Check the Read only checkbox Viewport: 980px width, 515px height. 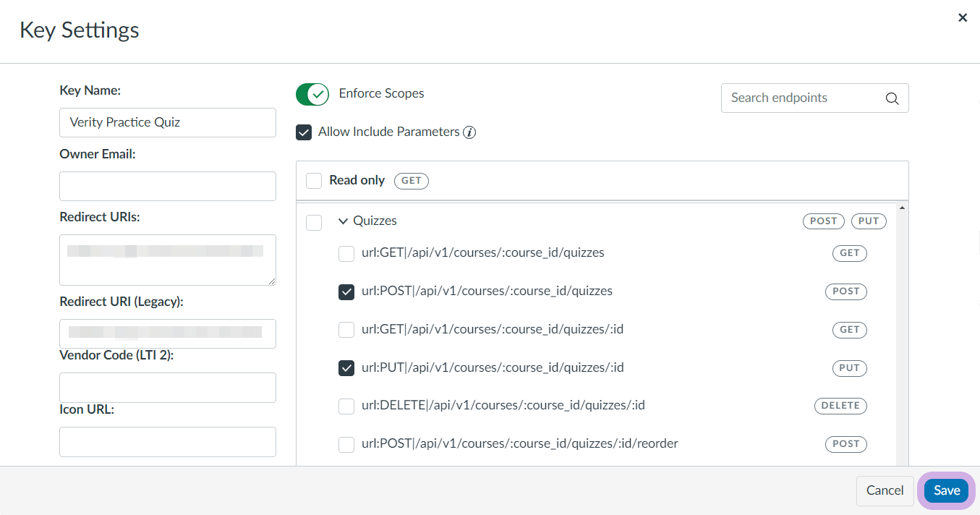point(314,181)
